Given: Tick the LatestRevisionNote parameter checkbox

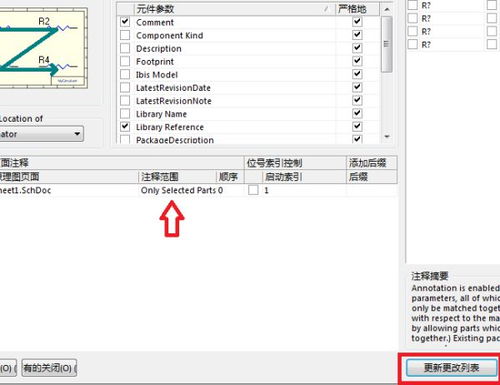Looking at the screenshot, I should point(125,101).
